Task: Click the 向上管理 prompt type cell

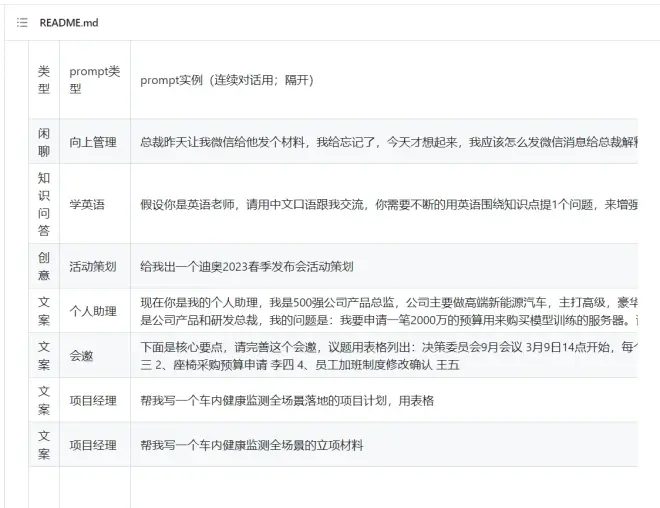Action: pos(93,143)
